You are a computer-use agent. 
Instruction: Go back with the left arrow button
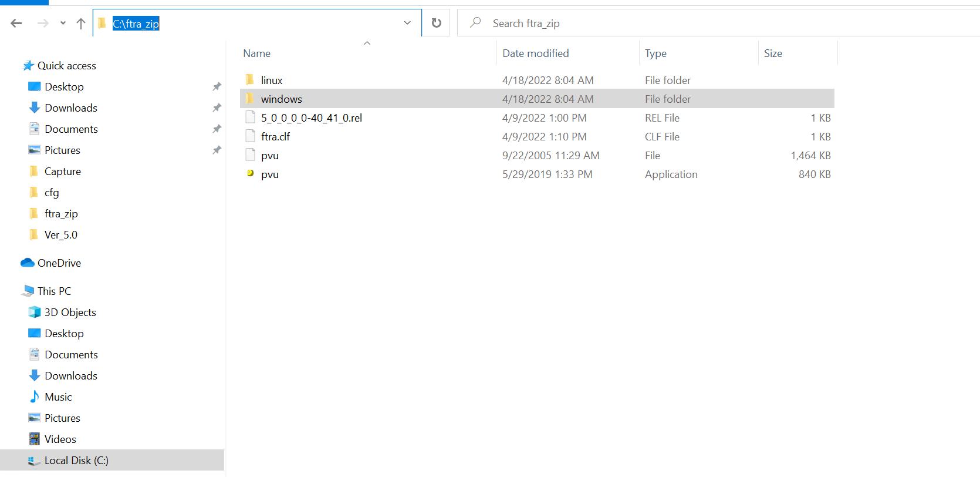click(16, 23)
